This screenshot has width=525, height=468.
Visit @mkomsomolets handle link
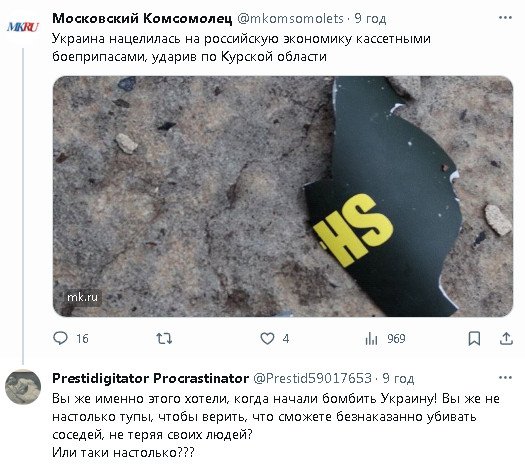pyautogui.click(x=290, y=18)
